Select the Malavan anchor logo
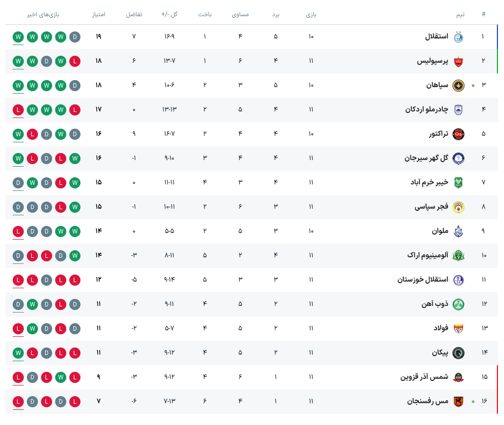Screen dimensions: 504x425 pos(458,231)
